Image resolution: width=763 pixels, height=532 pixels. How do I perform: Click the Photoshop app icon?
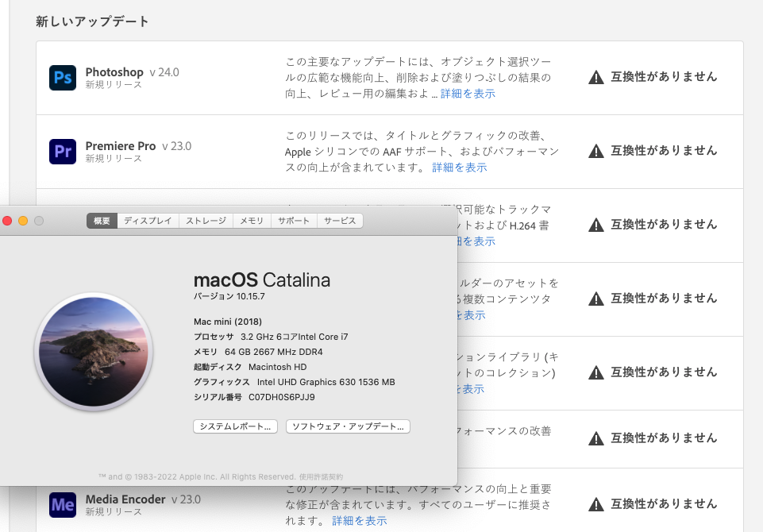pyautogui.click(x=62, y=78)
